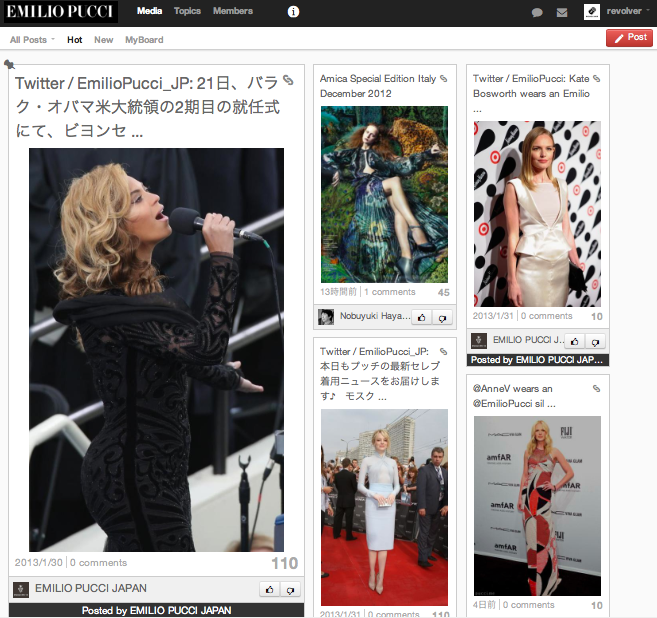Open the amfAR printed gown photo
The image size is (657, 618).
coord(537,506)
